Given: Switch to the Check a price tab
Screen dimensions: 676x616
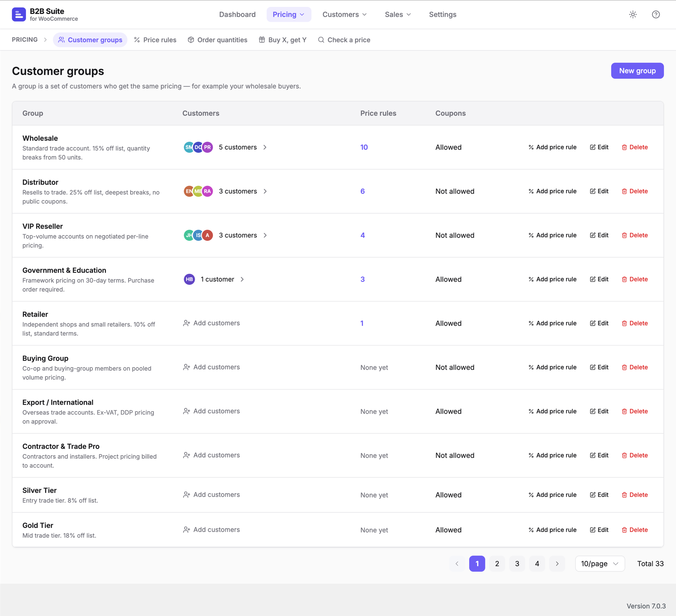Looking at the screenshot, I should tap(344, 40).
